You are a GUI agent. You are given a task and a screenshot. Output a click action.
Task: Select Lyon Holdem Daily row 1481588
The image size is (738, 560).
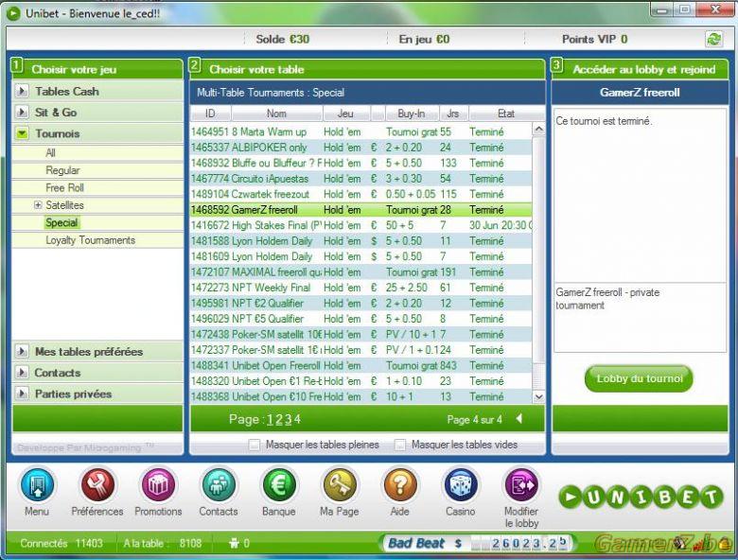[361, 240]
